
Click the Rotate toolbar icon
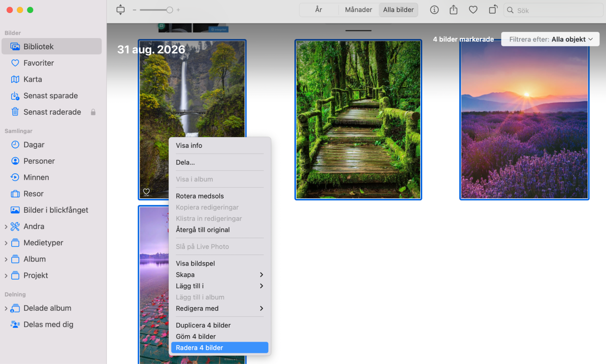click(493, 9)
